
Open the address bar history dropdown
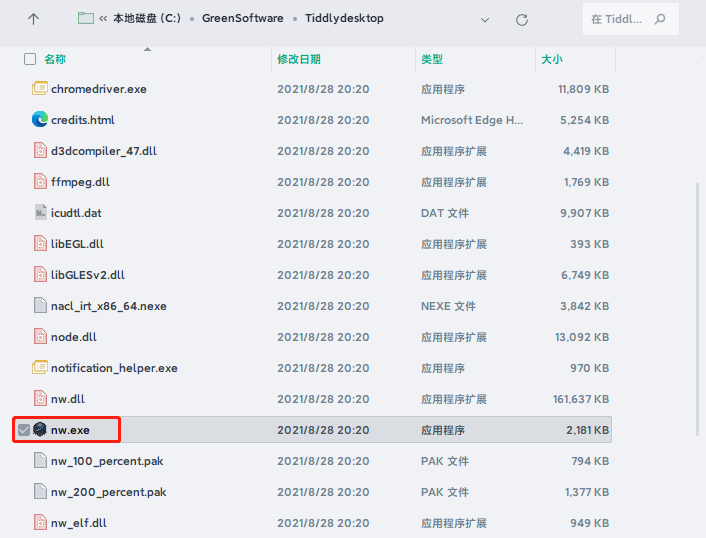(x=485, y=20)
